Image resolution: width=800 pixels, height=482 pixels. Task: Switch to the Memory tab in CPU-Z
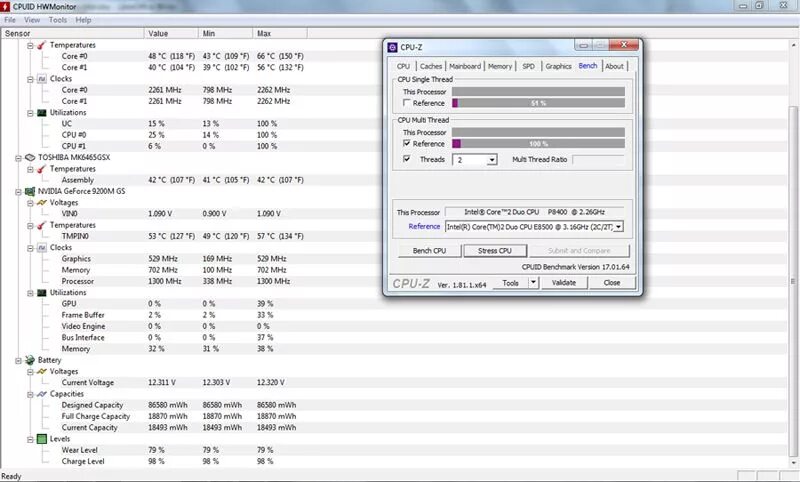(x=499, y=66)
